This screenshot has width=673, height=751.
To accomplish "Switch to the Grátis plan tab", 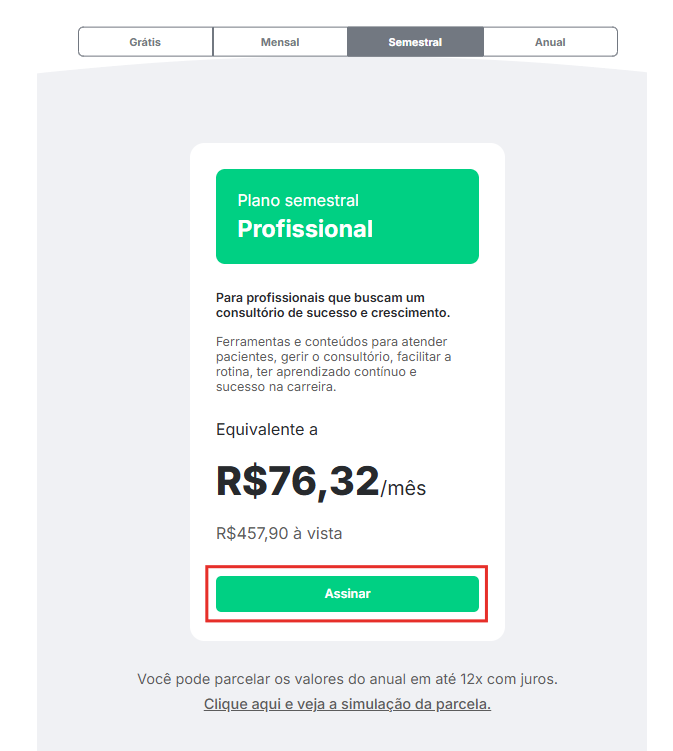I will coord(145,42).
